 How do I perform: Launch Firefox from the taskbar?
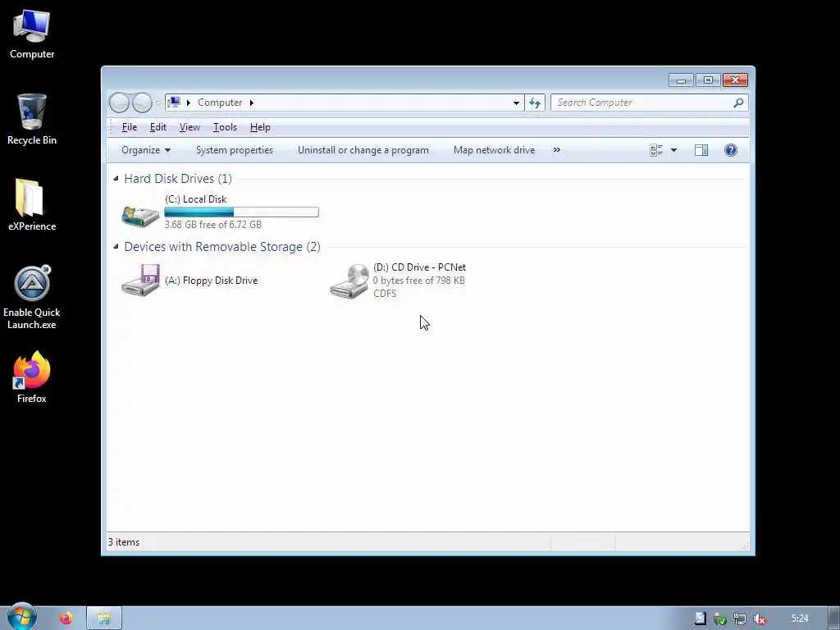tap(66, 619)
